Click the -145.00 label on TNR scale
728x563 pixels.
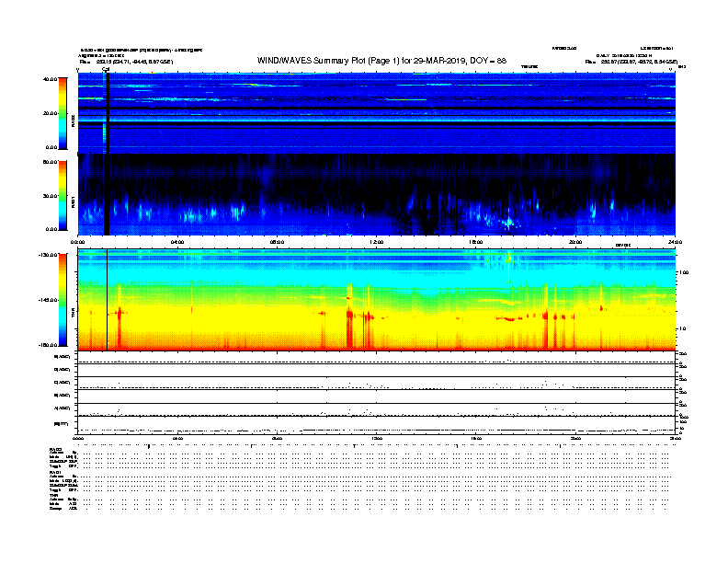tap(48, 300)
